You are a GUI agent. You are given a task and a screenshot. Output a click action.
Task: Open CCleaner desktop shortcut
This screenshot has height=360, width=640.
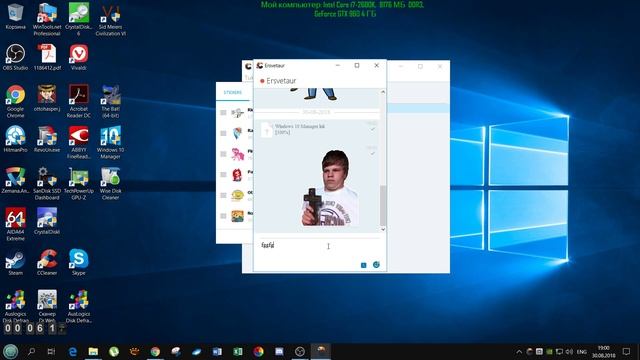(47, 262)
